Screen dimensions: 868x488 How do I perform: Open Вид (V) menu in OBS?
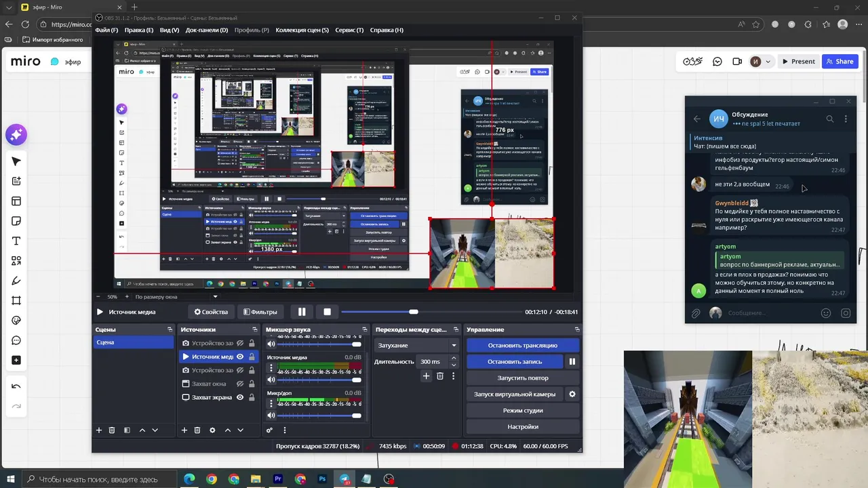pos(170,30)
